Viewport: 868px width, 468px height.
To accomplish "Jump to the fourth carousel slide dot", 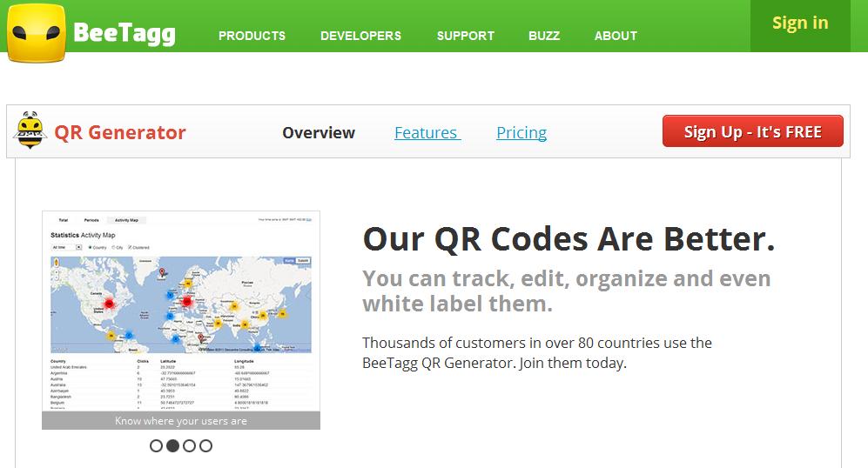I will (x=206, y=446).
